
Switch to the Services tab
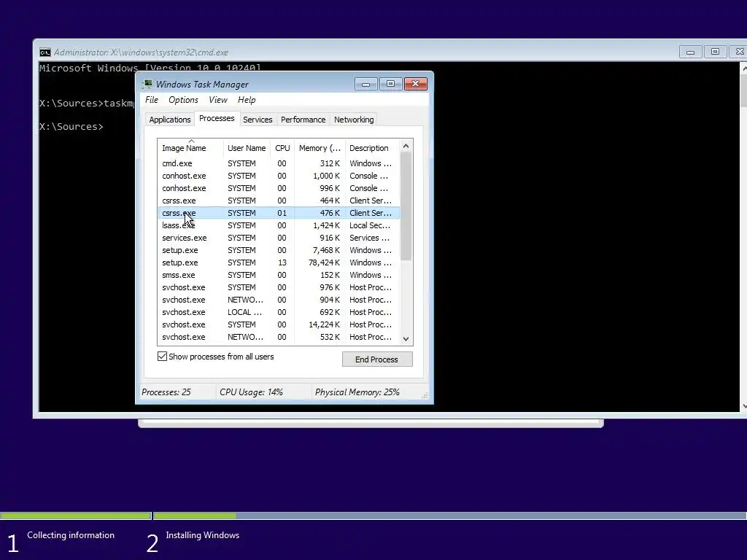[x=258, y=120]
